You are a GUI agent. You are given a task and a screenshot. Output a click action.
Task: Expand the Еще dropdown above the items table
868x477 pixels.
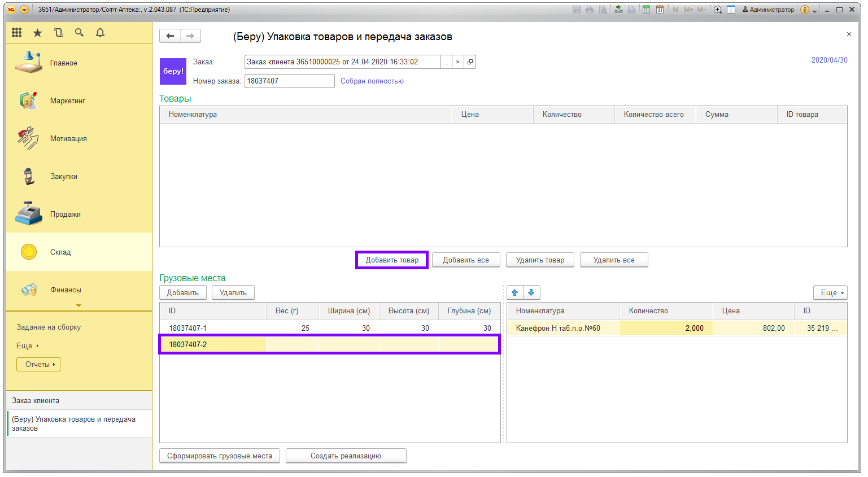pos(830,292)
